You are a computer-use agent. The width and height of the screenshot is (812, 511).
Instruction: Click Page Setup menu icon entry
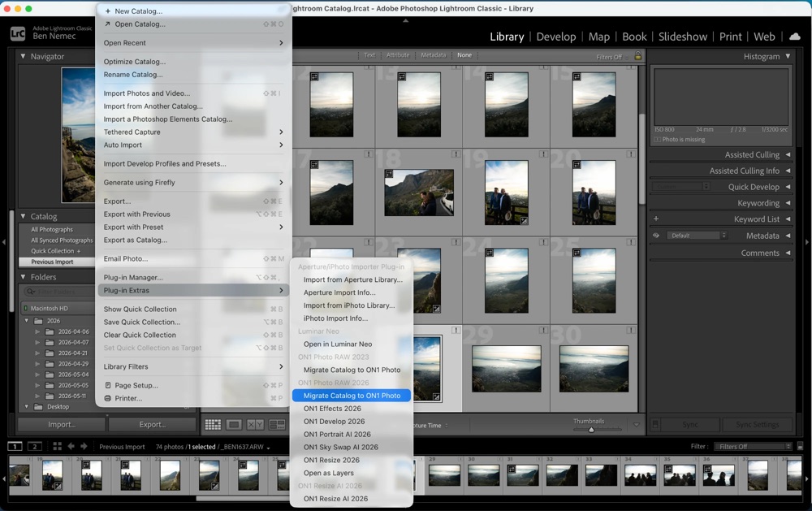[x=108, y=386]
